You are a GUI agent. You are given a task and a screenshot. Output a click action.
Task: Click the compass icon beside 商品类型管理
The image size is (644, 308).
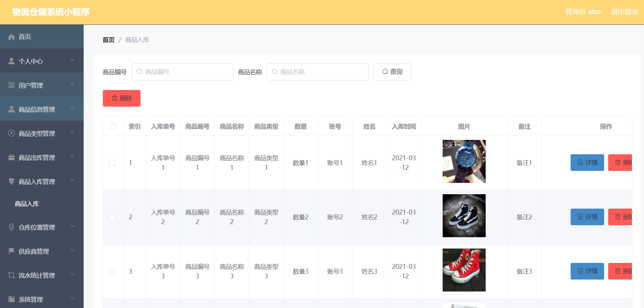click(11, 133)
